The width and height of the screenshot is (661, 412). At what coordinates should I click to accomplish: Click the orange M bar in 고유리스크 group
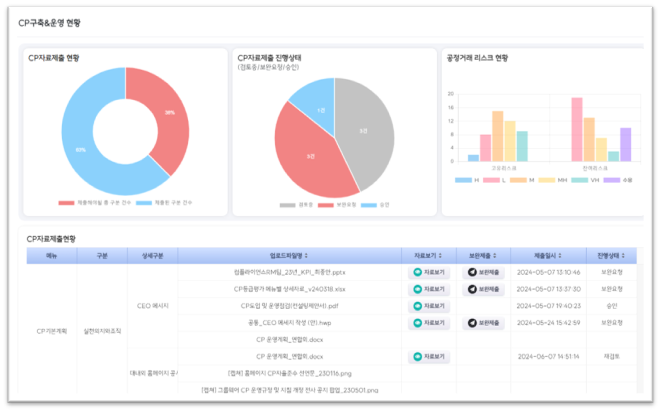tap(497, 136)
